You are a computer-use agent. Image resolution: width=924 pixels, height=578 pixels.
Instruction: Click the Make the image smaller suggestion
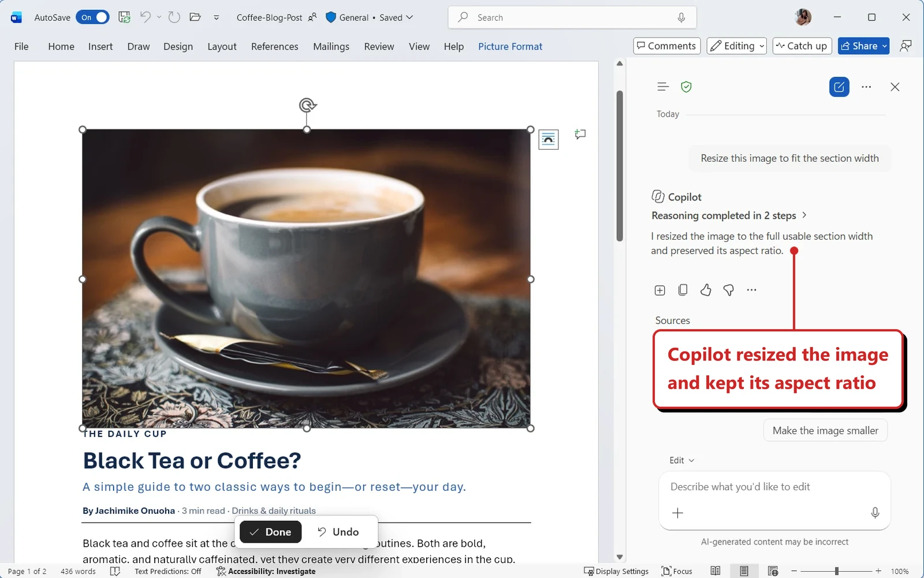[x=825, y=430]
